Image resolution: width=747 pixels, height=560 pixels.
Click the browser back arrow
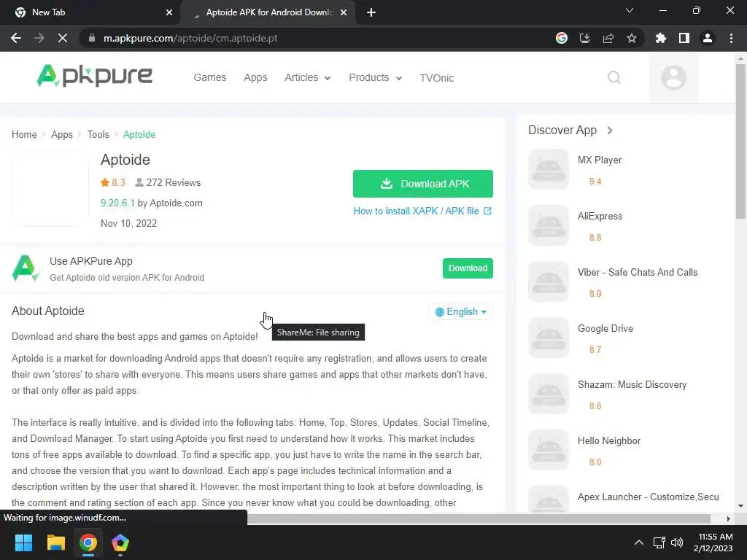(x=16, y=38)
